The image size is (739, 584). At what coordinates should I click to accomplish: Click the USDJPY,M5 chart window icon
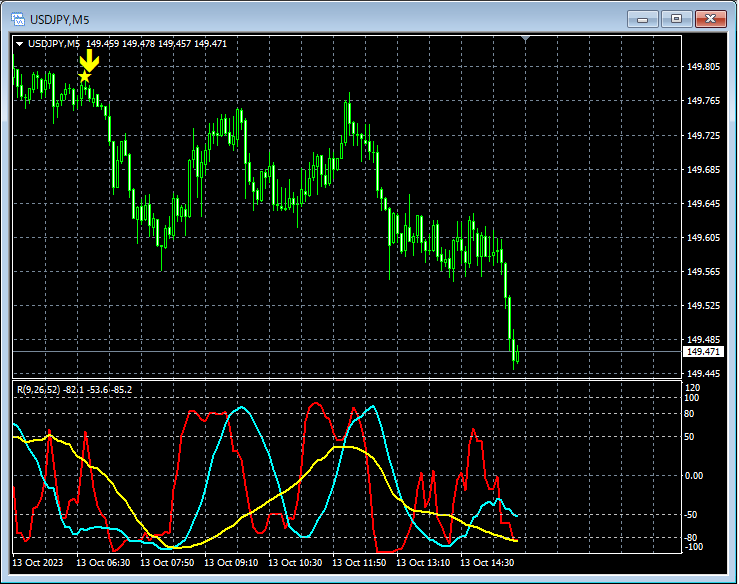pyautogui.click(x=18, y=19)
